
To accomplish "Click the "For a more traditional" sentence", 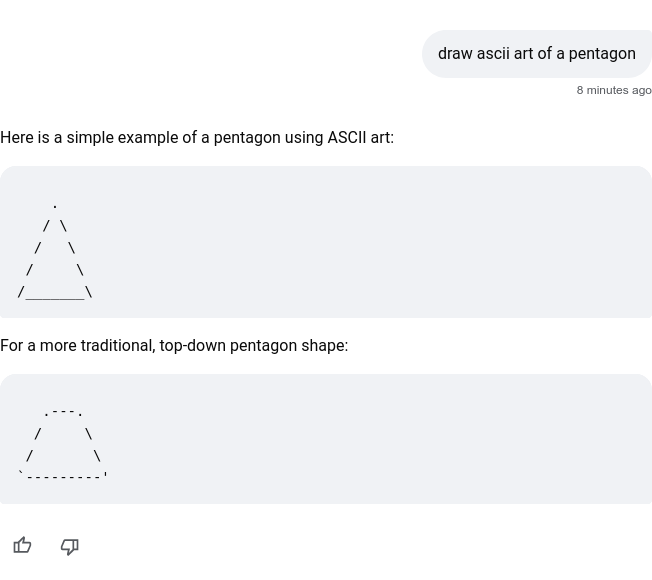I will pyautogui.click(x=174, y=346).
